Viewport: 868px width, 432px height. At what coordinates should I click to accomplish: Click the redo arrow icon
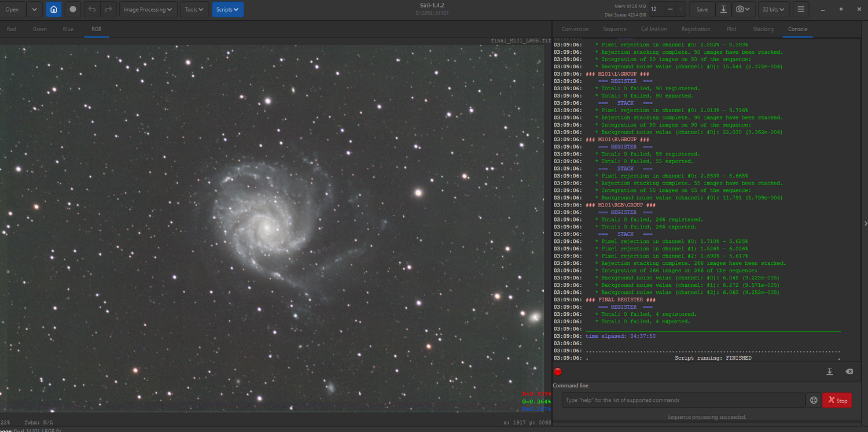point(108,9)
